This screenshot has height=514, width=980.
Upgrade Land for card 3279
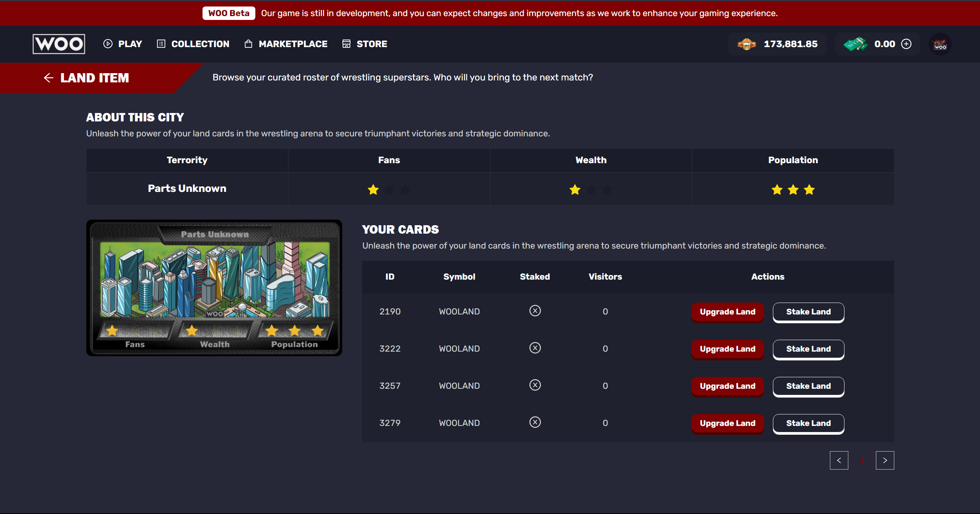pyautogui.click(x=727, y=423)
